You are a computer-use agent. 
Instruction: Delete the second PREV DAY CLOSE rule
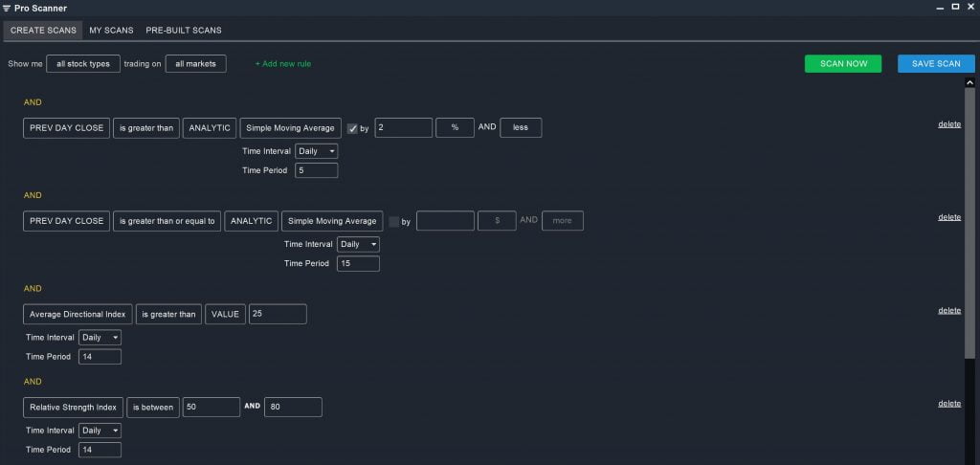949,217
